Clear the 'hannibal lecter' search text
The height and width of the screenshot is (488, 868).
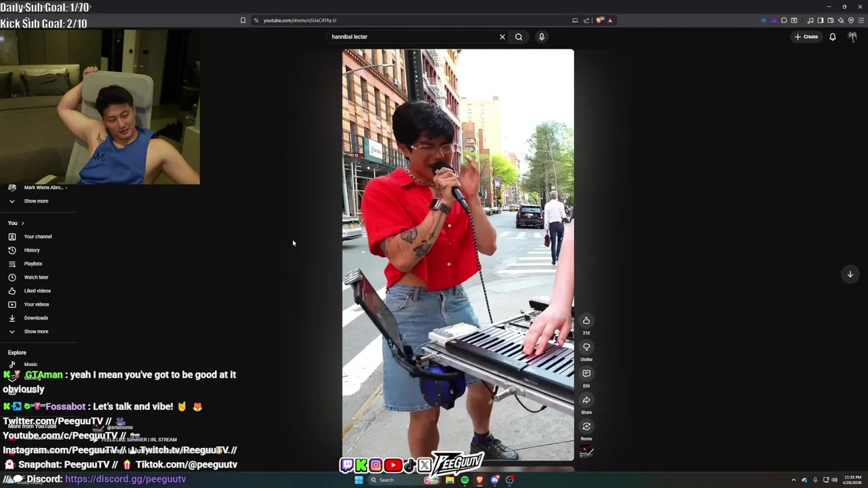502,37
